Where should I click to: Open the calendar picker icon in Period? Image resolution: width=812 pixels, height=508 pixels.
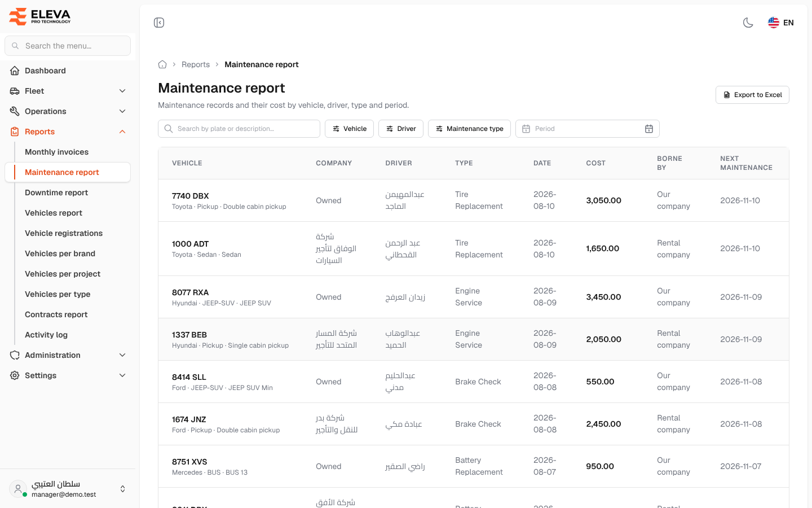click(x=649, y=129)
